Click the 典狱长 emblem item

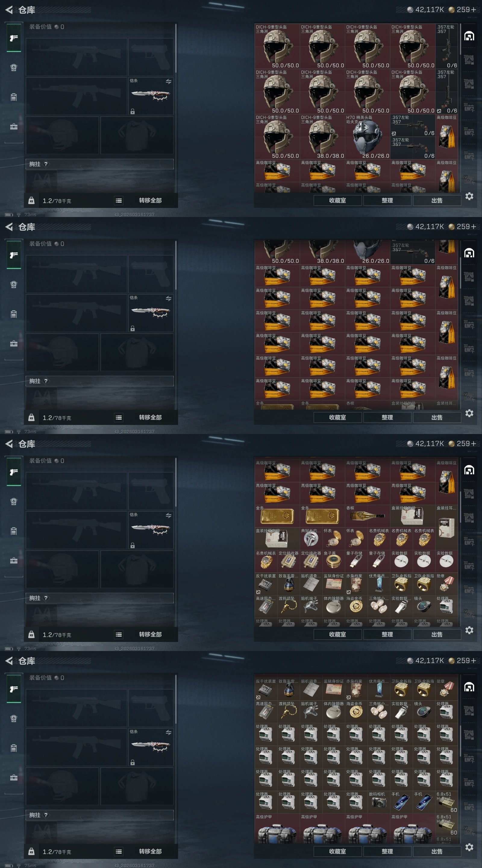pos(311,539)
